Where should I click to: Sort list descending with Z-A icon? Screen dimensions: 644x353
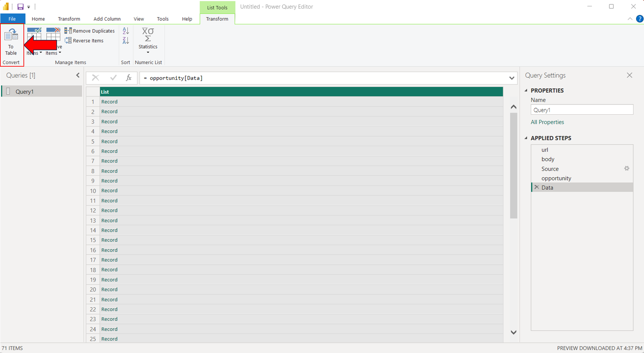coord(126,41)
